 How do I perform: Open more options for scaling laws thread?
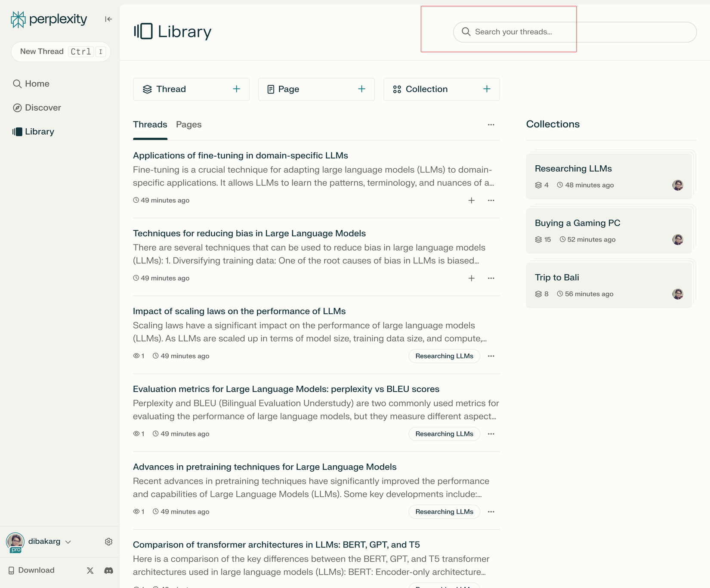pos(491,356)
